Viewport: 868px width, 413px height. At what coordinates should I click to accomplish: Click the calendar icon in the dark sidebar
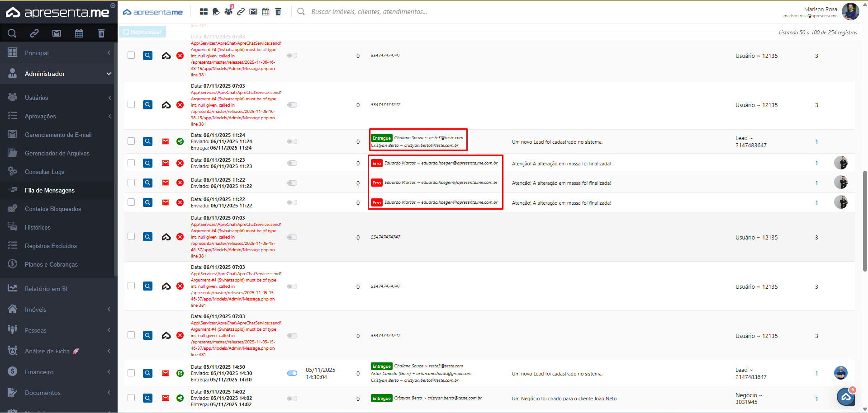(x=79, y=33)
